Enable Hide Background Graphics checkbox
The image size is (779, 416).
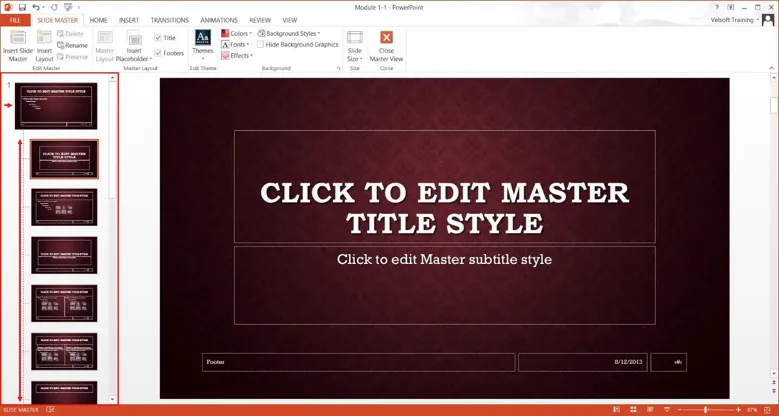click(x=260, y=44)
